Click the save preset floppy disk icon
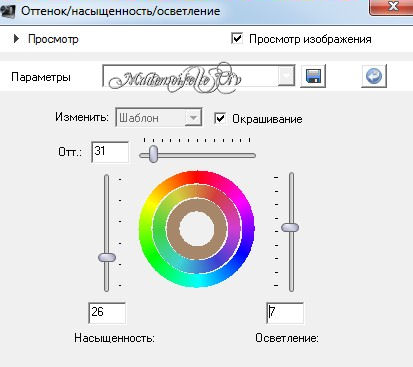 point(313,76)
